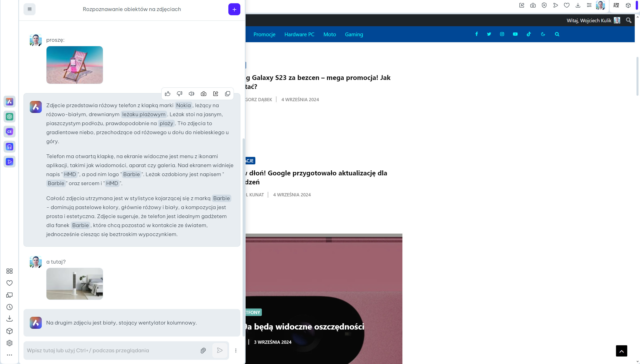This screenshot has height=364, width=640.
Task: Open browser toolbar downloads arrow icon
Action: click(578, 5)
